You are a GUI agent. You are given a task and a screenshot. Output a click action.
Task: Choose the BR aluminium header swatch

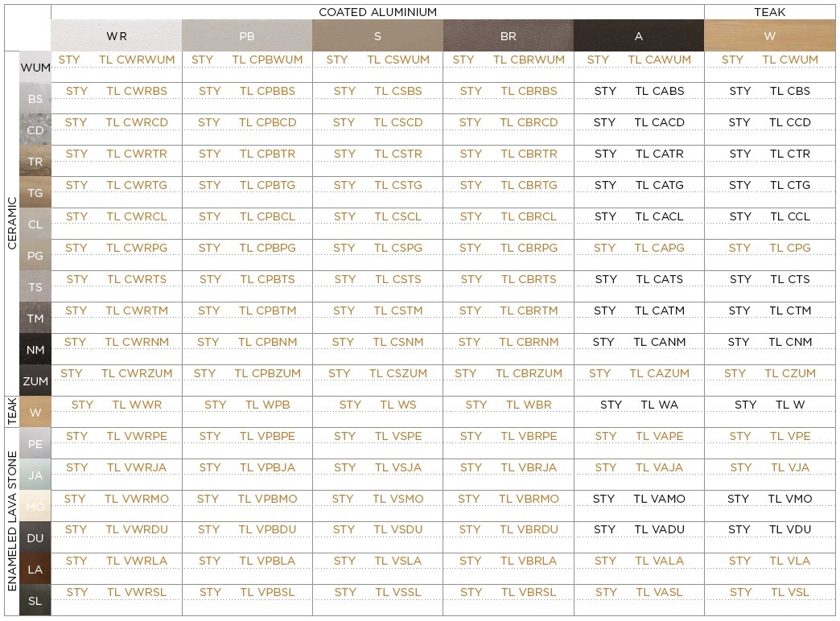508,35
